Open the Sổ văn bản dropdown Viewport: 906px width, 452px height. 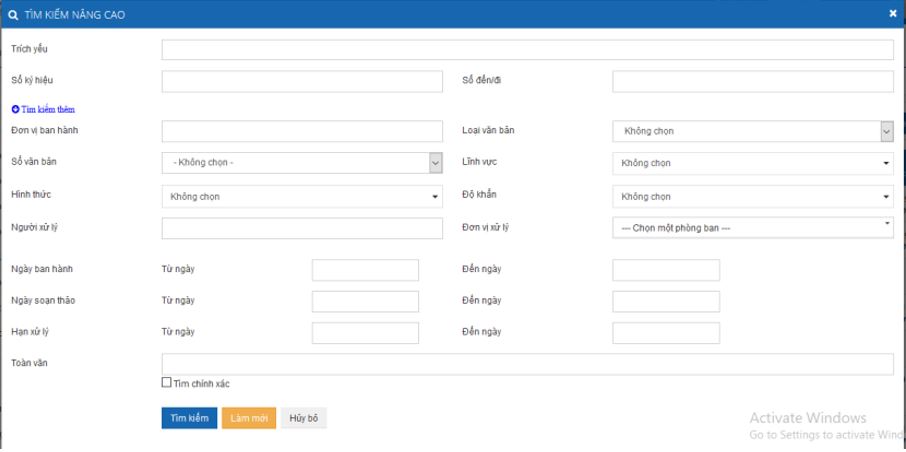[x=301, y=163]
